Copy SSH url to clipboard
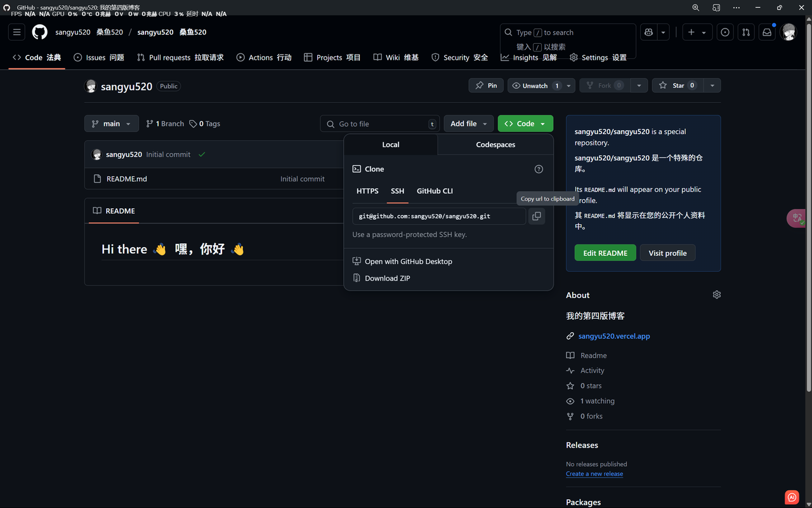Viewport: 812px width, 508px height. (537, 216)
